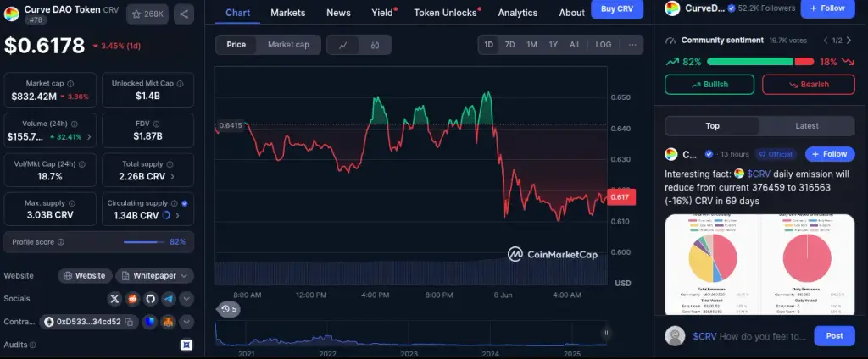
Task: Click the Unlocked Mkt Cap info icon
Action: 180,84
